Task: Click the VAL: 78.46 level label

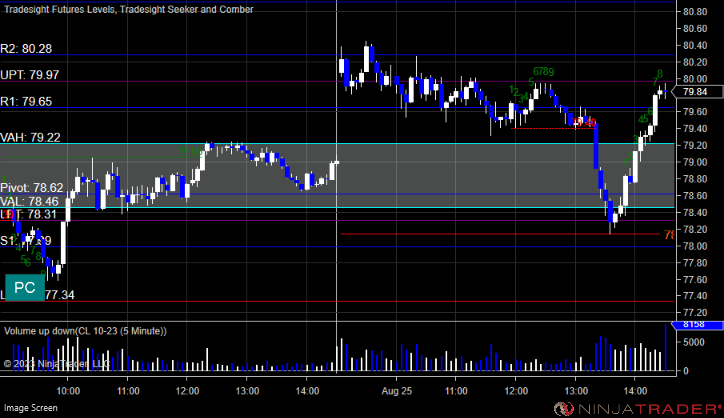Action: 30,201
